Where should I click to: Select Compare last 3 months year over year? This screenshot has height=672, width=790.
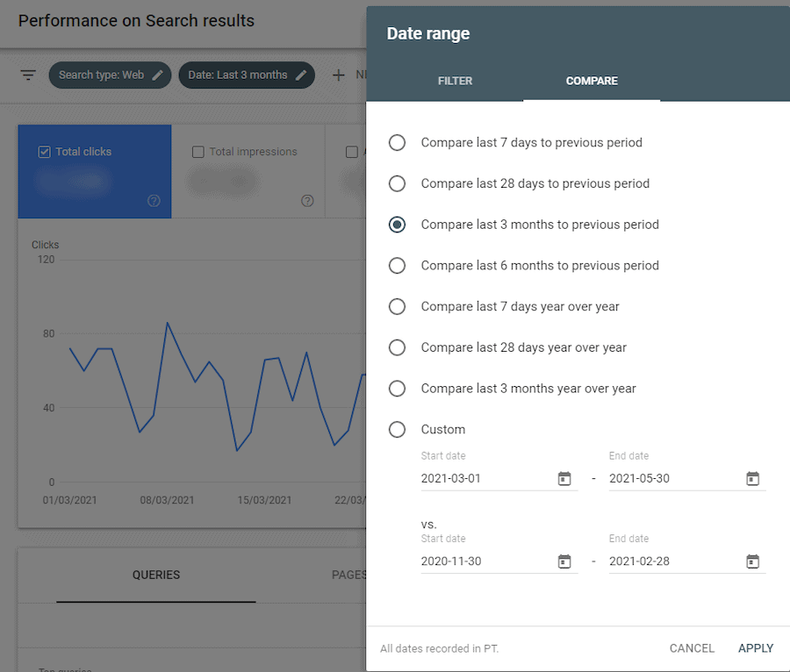pos(397,388)
